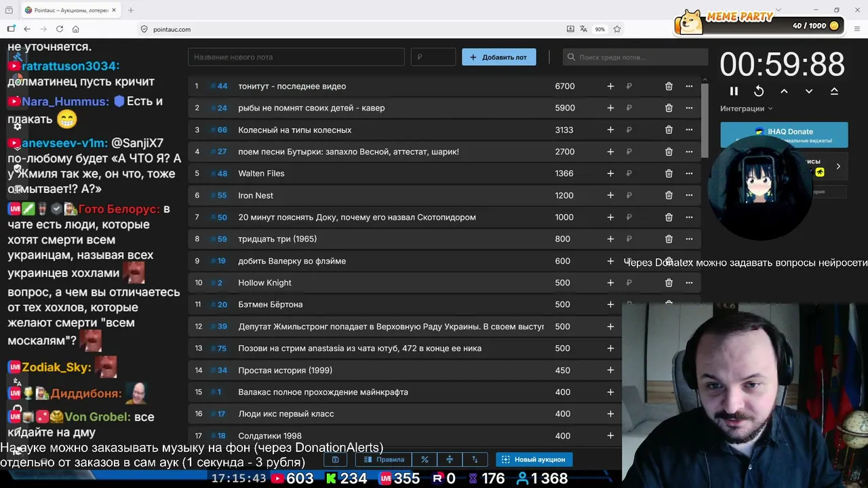The height and width of the screenshot is (488, 868).
Task: Open the browser translate page icon
Action: coord(583,29)
